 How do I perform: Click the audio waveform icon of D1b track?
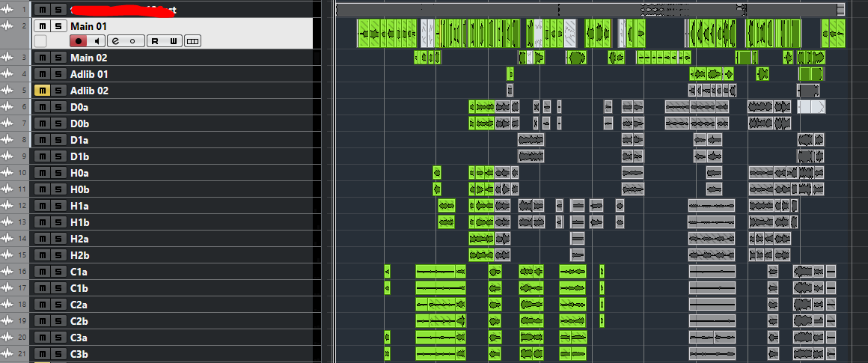(x=7, y=156)
